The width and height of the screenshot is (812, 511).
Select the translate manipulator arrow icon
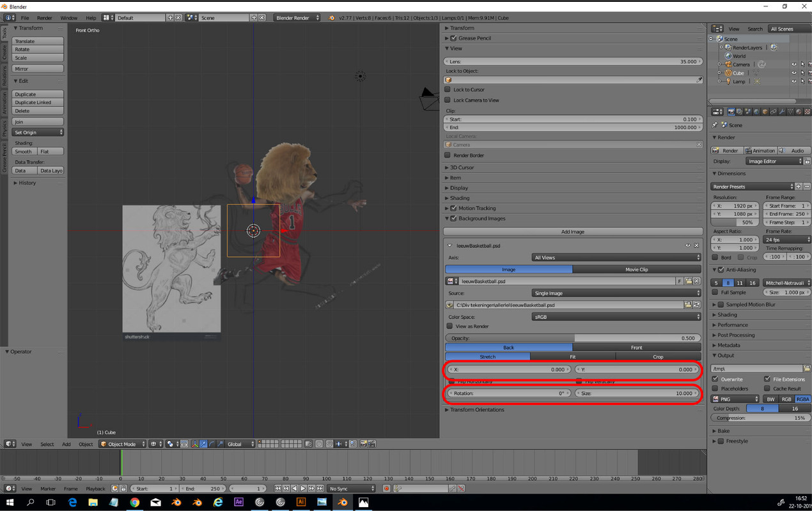coord(203,444)
